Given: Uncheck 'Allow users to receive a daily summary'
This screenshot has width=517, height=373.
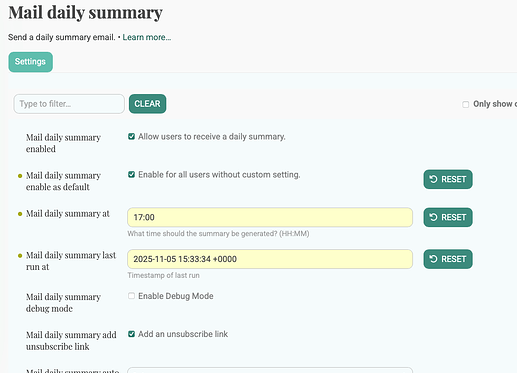Looking at the screenshot, I should [x=131, y=136].
